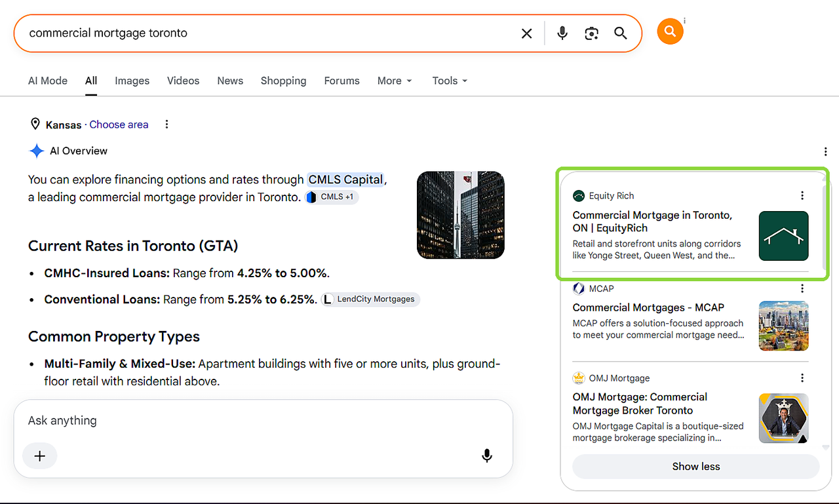This screenshot has width=839, height=504.
Task: Click the OMJ Mortgage portrait thumbnail
Action: 784,418
